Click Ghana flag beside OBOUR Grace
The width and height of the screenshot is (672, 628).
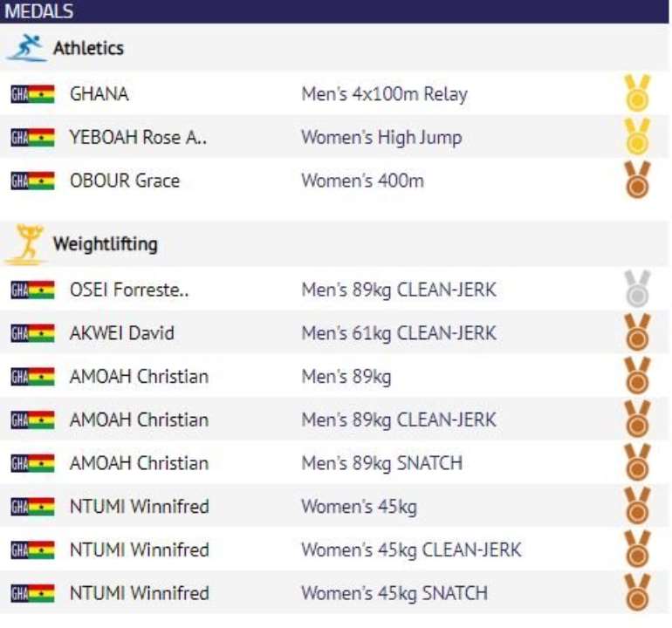tap(32, 181)
